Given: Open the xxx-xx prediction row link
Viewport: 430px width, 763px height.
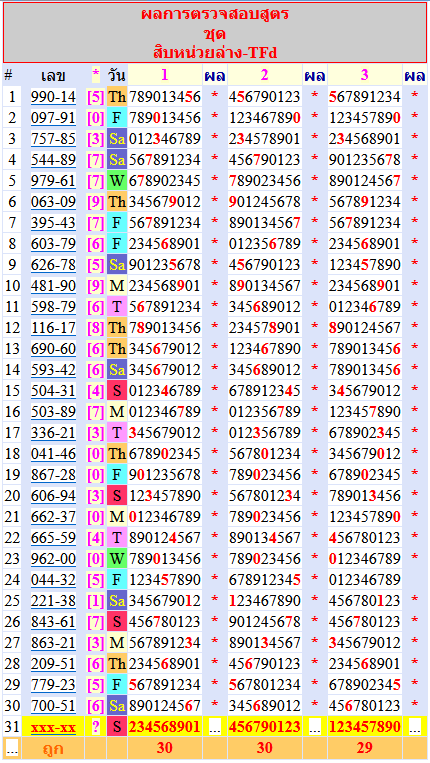Looking at the screenshot, I should click(x=54, y=727).
